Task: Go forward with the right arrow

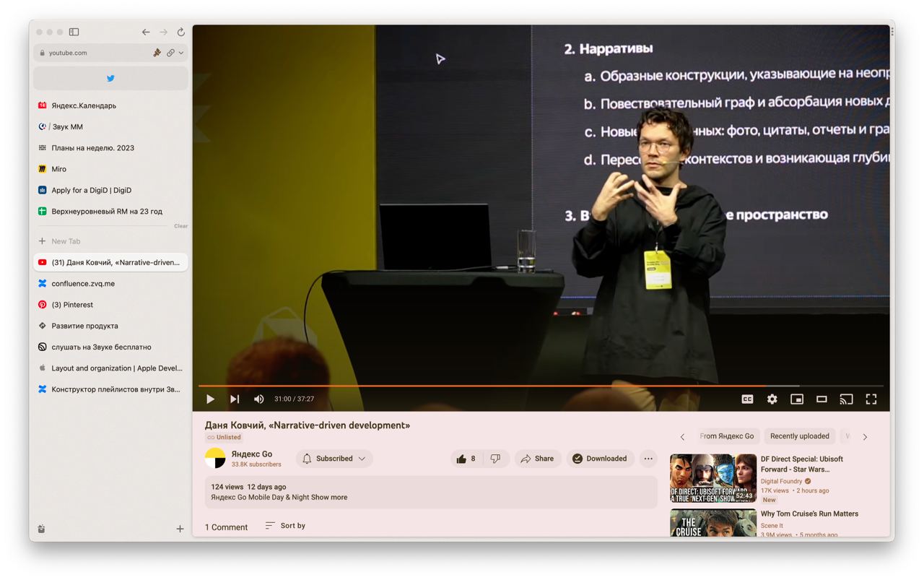Action: coord(163,32)
